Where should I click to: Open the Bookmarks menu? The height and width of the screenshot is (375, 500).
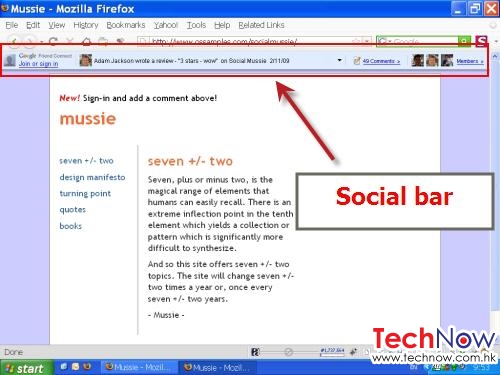(x=126, y=25)
